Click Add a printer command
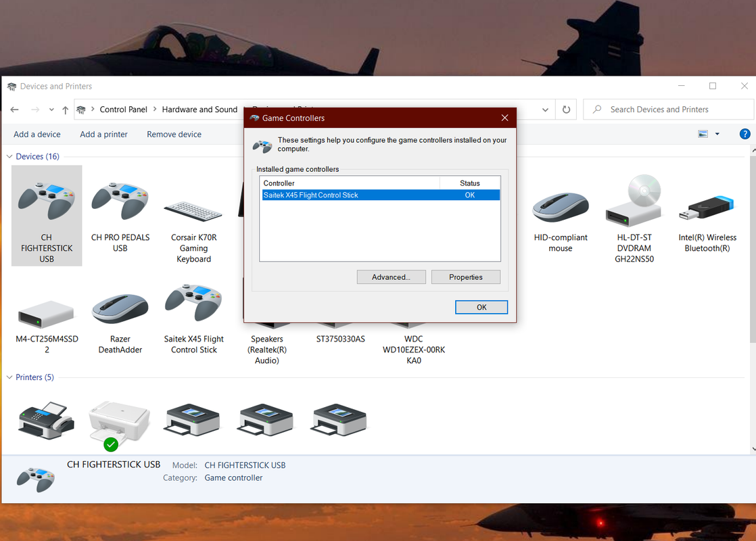The width and height of the screenshot is (756, 541). pyautogui.click(x=103, y=135)
